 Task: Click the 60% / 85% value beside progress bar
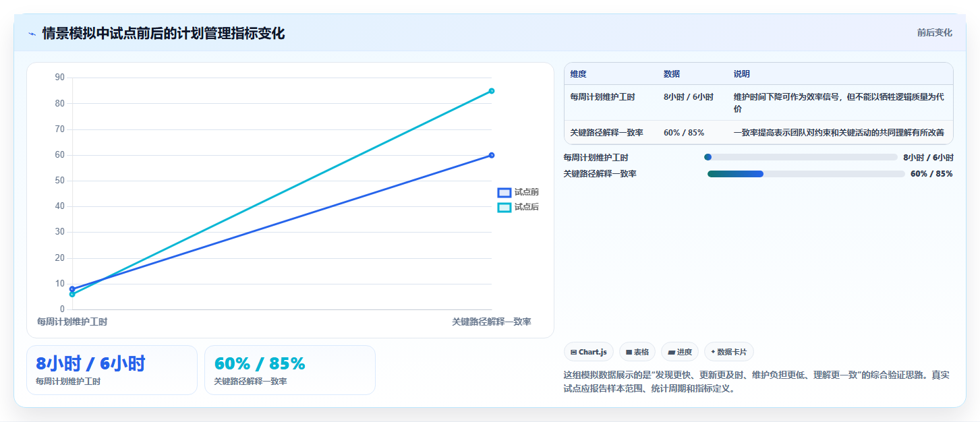pyautogui.click(x=931, y=174)
